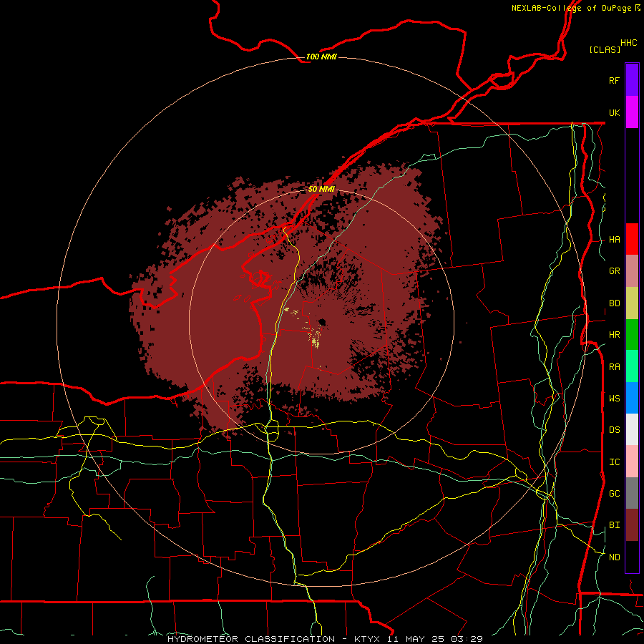Click the radar site null spot at map center
644x644 pixels.
pos(321,322)
